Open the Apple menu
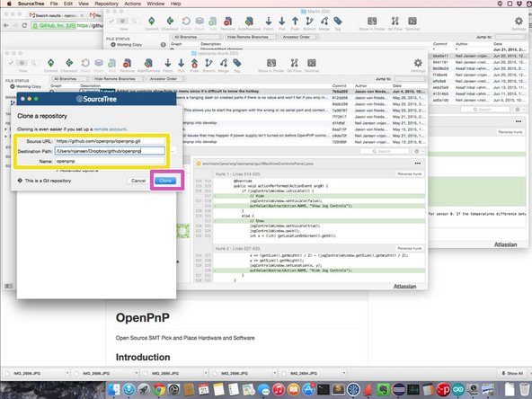 pos(9,4)
